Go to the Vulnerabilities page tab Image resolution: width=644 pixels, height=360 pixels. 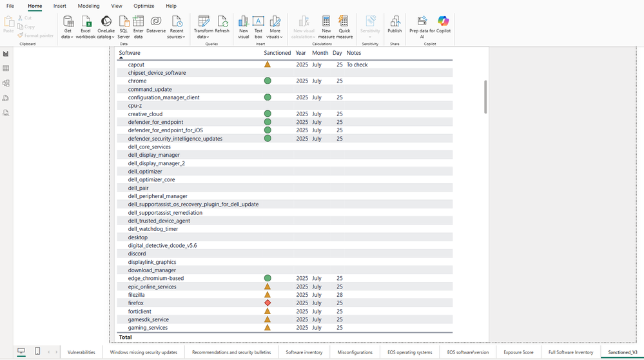(81, 352)
